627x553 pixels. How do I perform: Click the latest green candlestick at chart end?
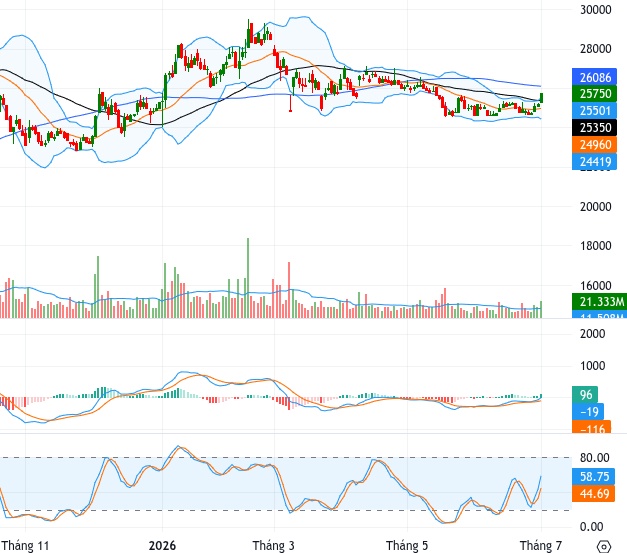541,98
